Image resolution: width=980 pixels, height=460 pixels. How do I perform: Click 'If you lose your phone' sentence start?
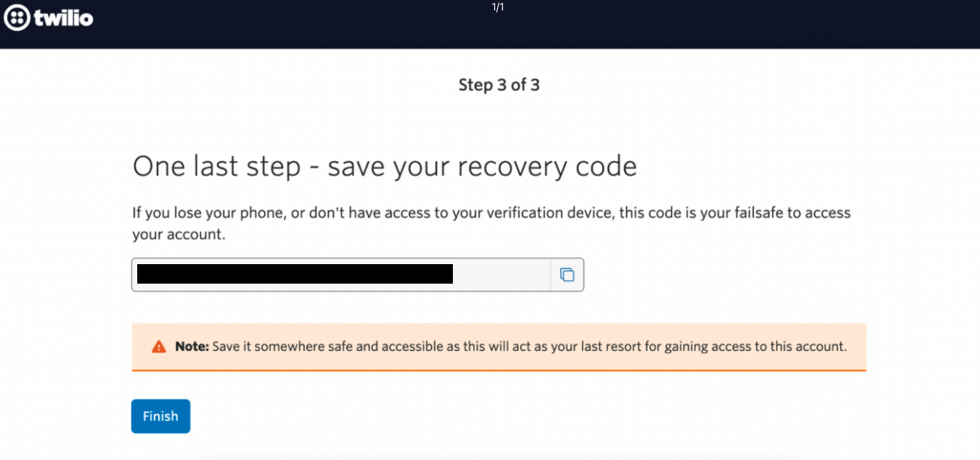point(200,212)
